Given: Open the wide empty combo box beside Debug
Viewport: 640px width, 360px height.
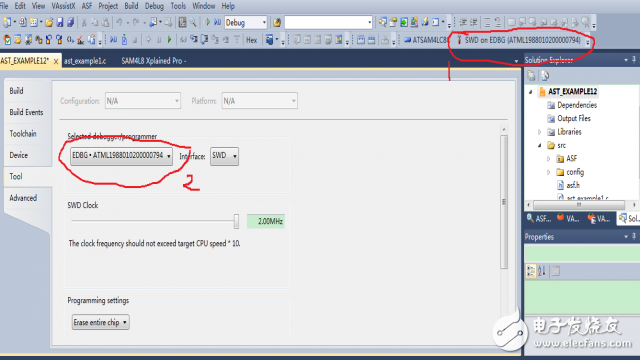Looking at the screenshot, I should [328, 22].
